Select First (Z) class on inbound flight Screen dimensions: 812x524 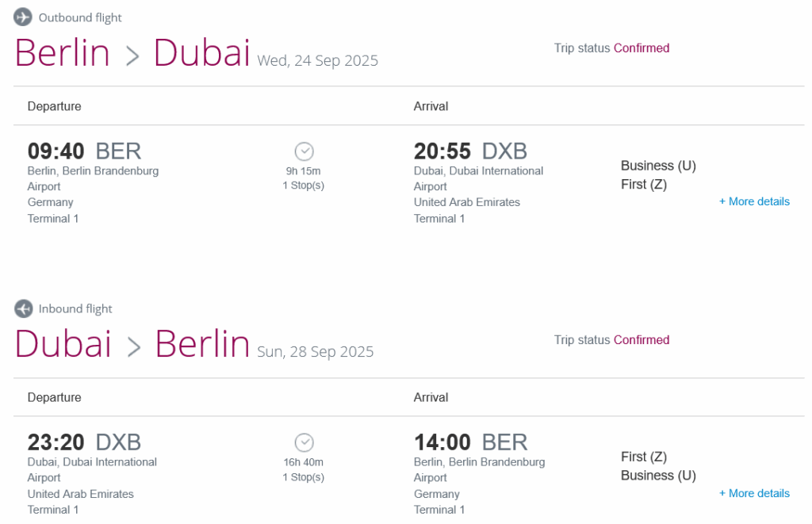(x=644, y=457)
